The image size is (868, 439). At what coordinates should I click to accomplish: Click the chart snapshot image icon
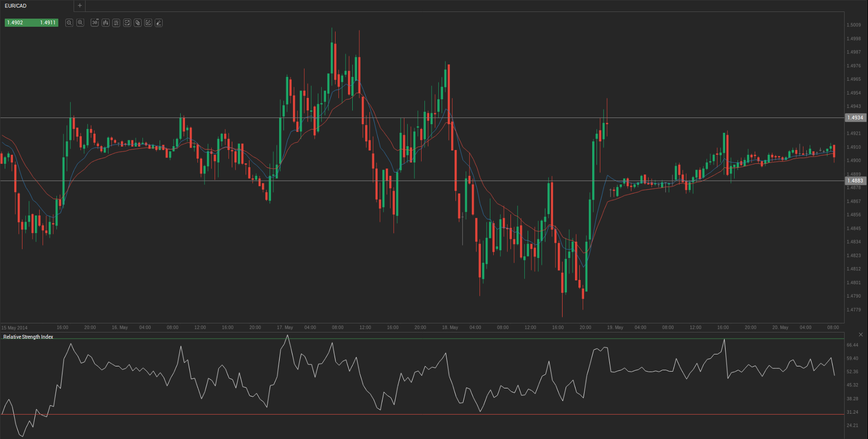click(127, 23)
